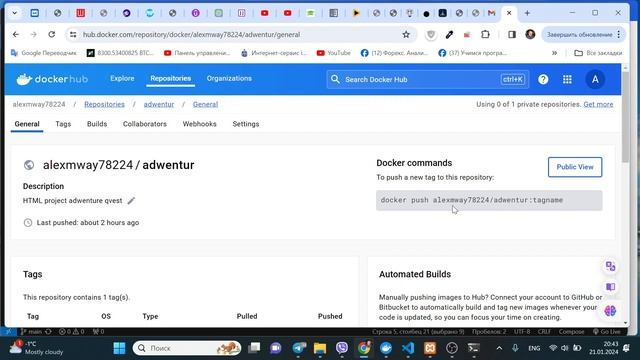640x360 pixels.
Task: Switch to the General tab
Action: [x=27, y=124]
